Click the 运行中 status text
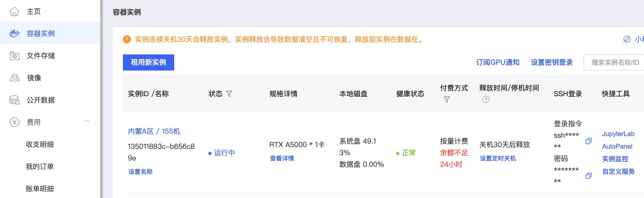 coord(224,153)
